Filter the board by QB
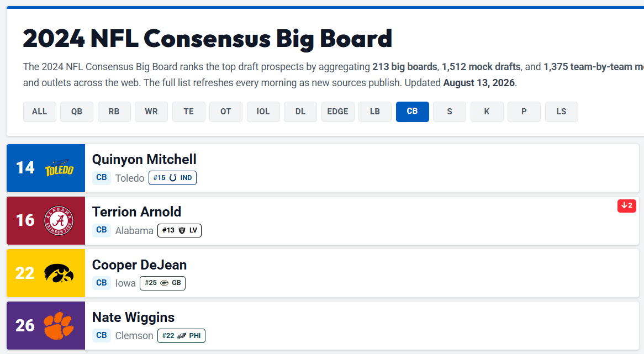Viewport: 644px width, 354px height. coord(77,112)
